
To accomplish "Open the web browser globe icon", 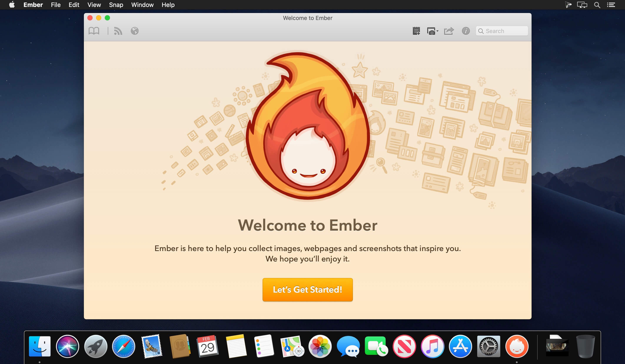I will (x=135, y=31).
